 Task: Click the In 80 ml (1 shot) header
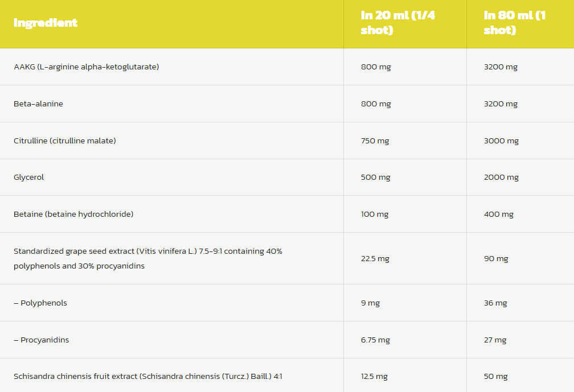point(515,23)
